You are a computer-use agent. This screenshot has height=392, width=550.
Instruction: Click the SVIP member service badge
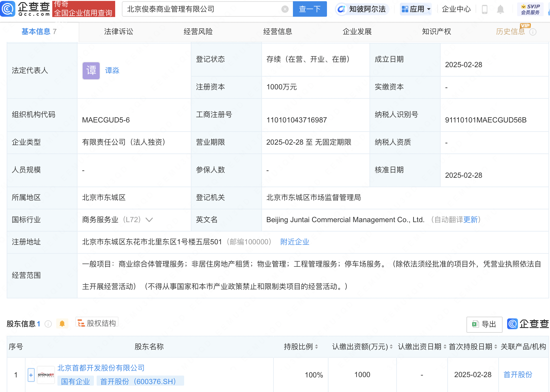[530, 9]
